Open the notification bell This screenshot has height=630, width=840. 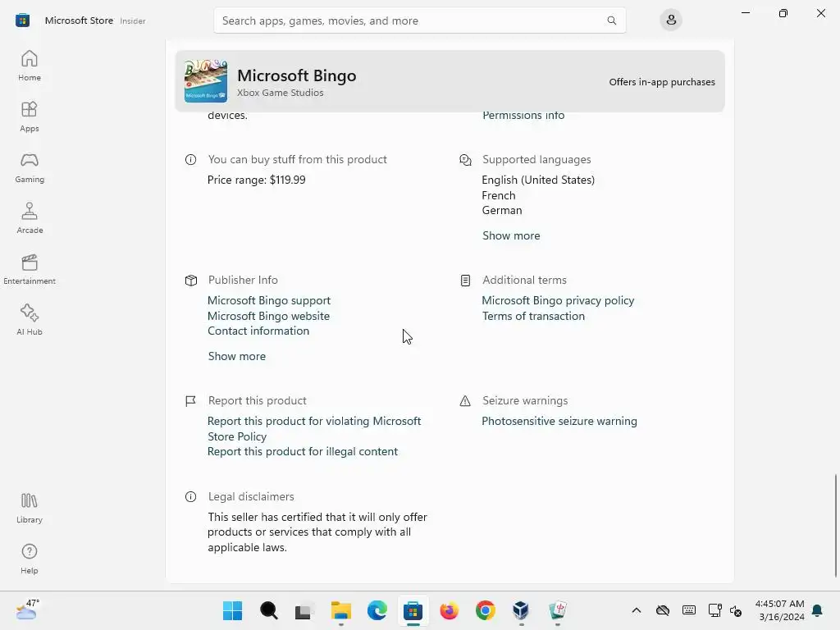(818, 610)
